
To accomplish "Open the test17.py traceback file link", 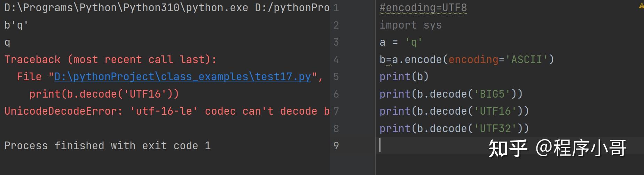I will pyautogui.click(x=183, y=77).
